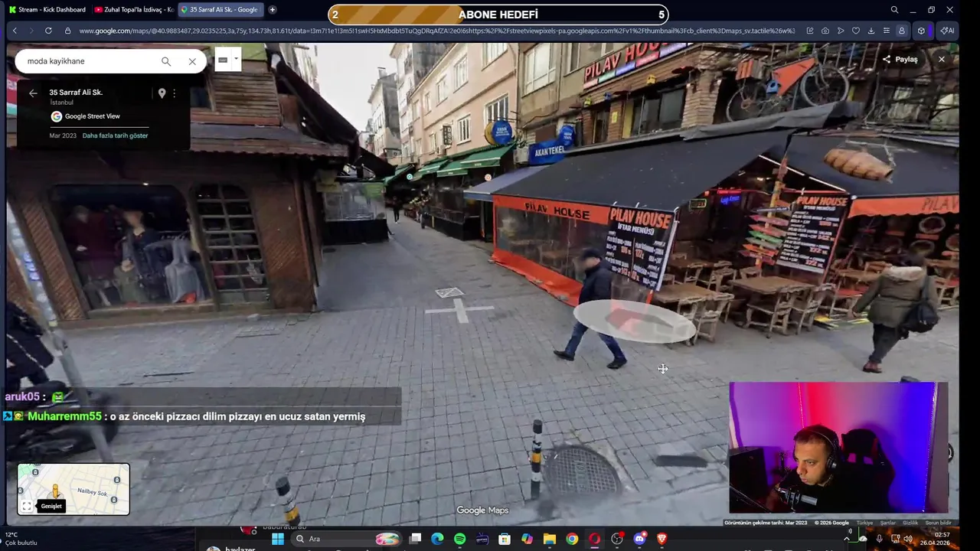Open the browser downloads icon
The width and height of the screenshot is (980, 551).
tap(871, 31)
